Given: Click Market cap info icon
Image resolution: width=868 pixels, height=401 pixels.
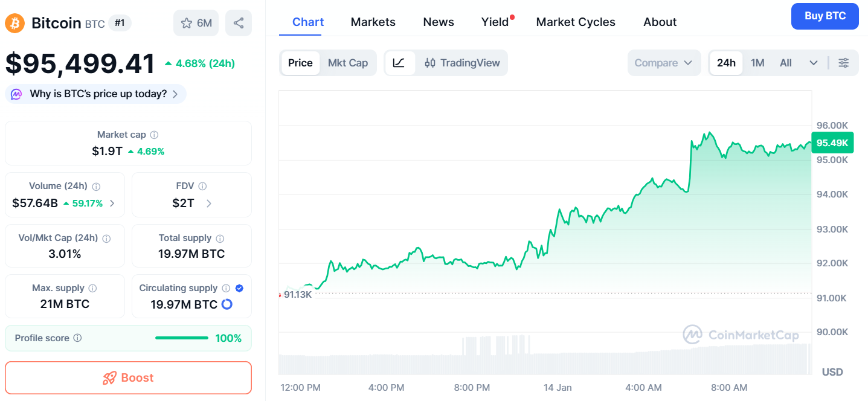Looking at the screenshot, I should (x=155, y=135).
